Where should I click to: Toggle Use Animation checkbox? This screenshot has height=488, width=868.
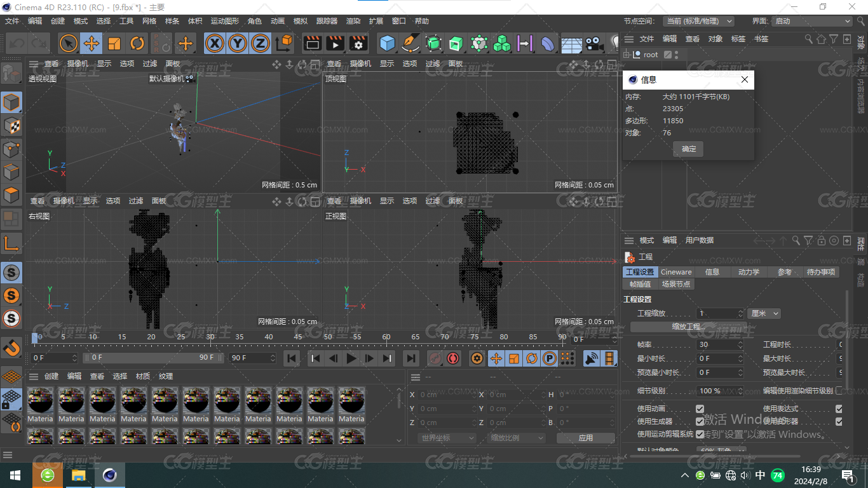(700, 409)
